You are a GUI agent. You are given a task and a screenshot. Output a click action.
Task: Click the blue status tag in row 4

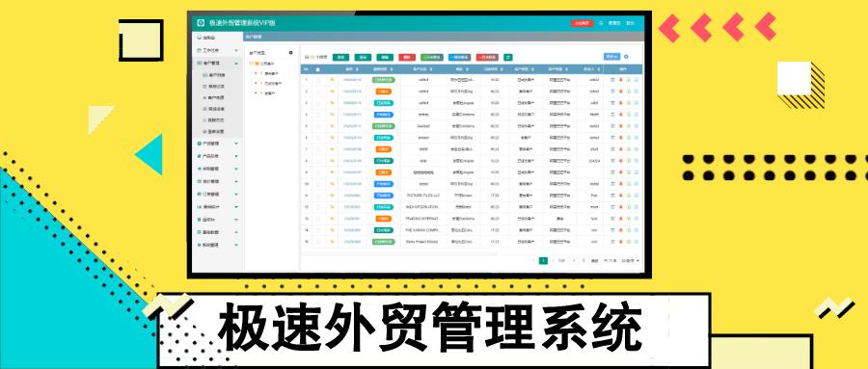point(383,115)
